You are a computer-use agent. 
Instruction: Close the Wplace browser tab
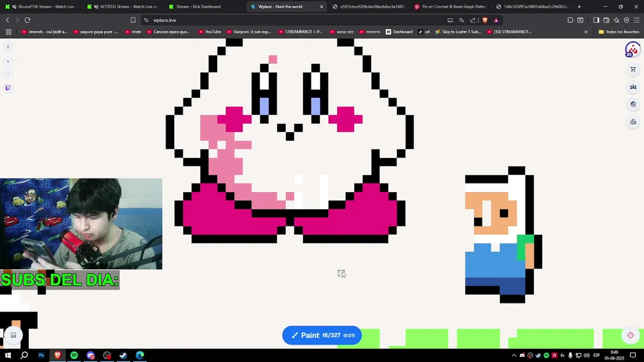coord(321,7)
